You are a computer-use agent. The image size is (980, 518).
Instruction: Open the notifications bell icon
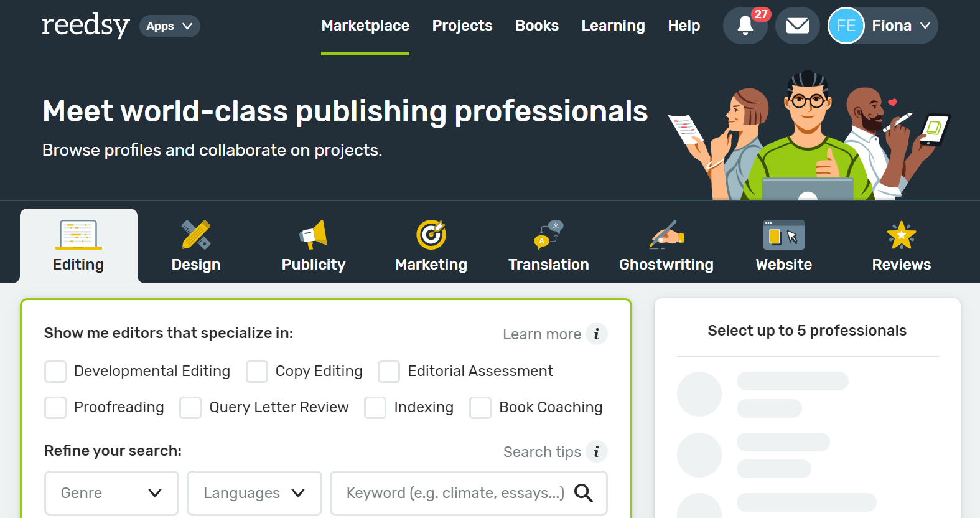[745, 26]
